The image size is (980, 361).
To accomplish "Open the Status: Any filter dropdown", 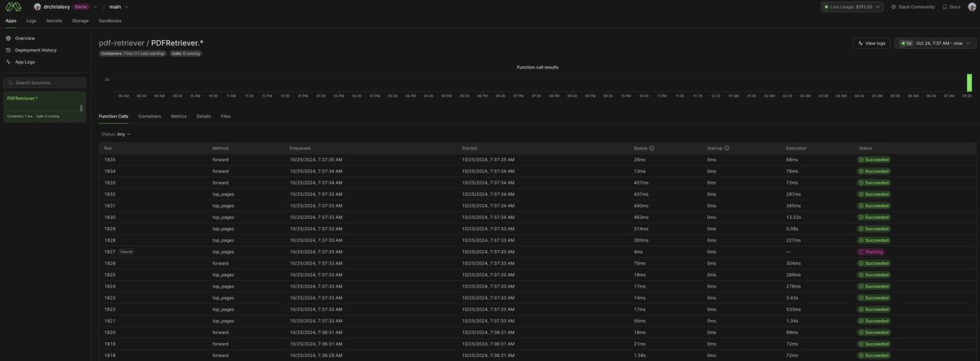I will [x=116, y=134].
